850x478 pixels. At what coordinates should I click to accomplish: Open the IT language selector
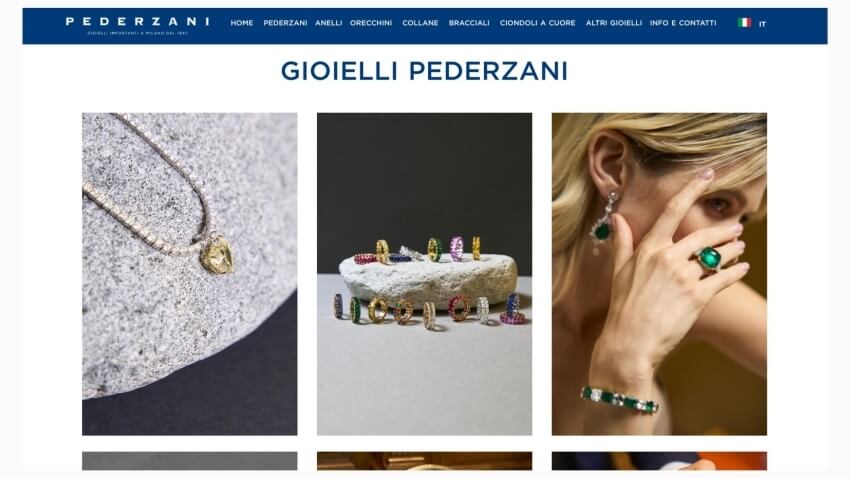tap(762, 24)
